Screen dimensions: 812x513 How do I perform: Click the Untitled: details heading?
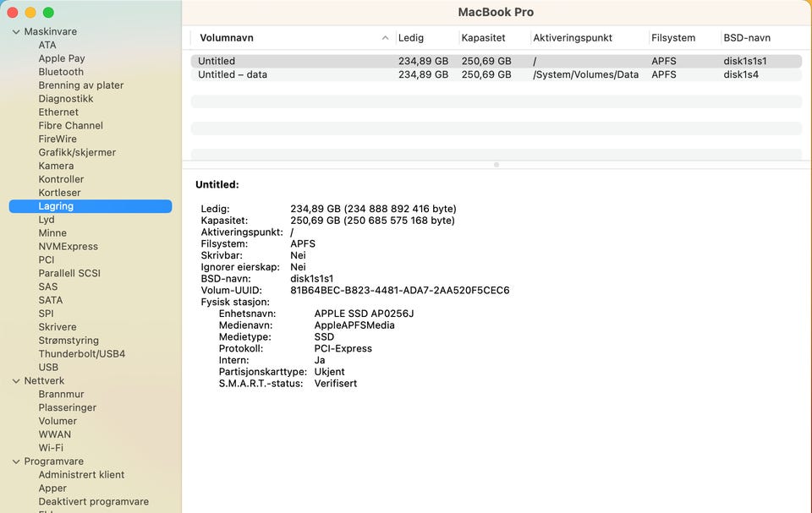click(217, 185)
